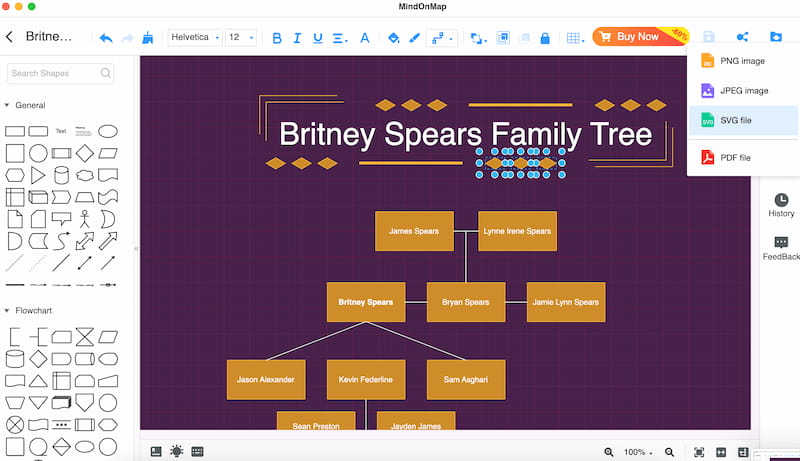Redo the last undone action

pyautogui.click(x=127, y=38)
